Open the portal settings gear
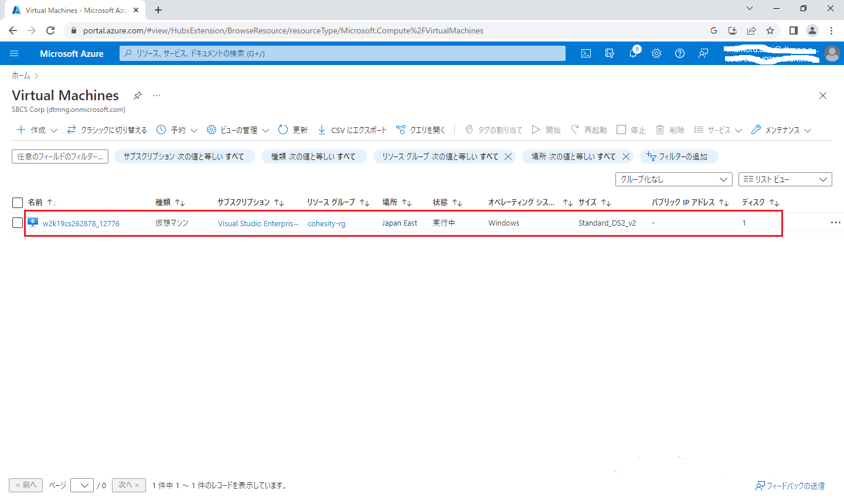844x504 pixels. [656, 53]
